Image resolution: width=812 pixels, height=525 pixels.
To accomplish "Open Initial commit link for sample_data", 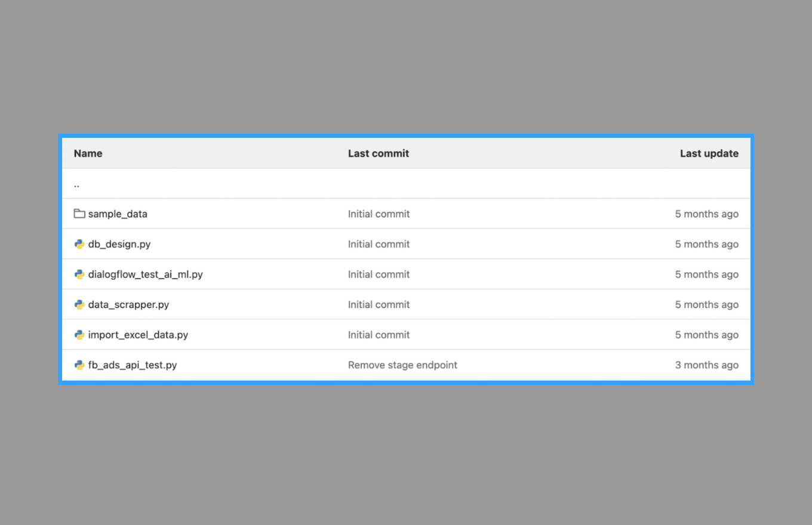I will click(379, 214).
